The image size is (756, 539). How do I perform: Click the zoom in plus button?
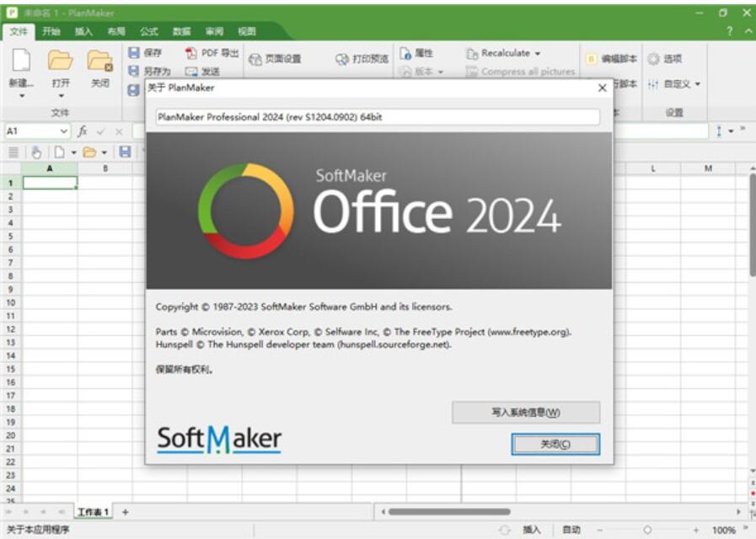[x=695, y=530]
